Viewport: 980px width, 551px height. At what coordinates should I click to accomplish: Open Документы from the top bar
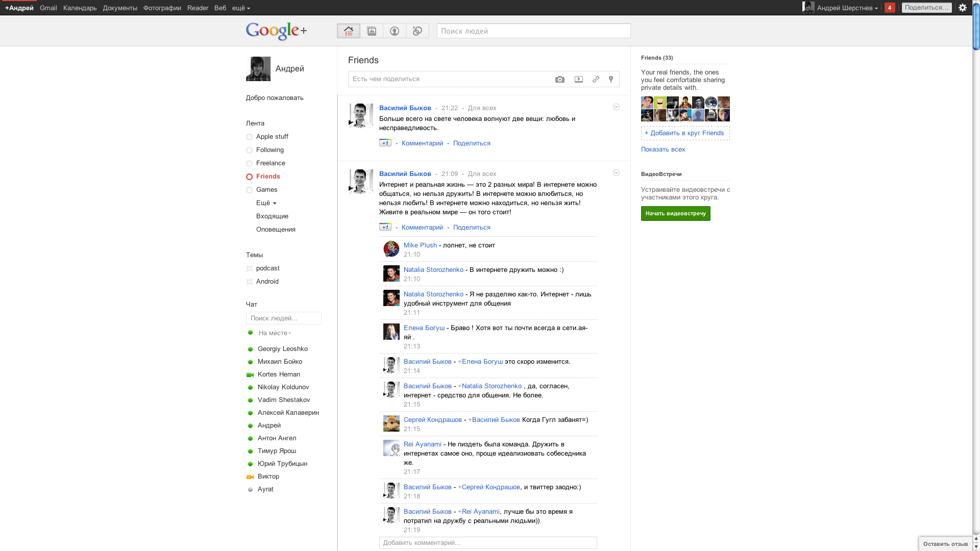(x=120, y=8)
